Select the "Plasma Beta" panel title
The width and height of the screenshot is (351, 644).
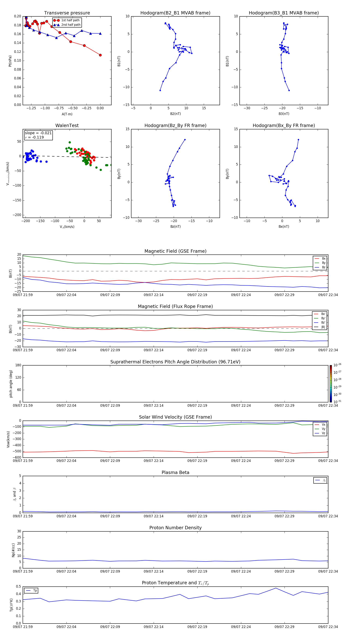coord(175,472)
